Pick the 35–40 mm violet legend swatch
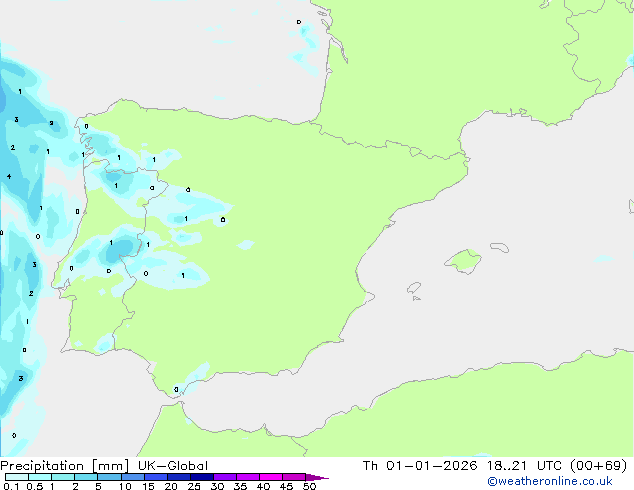This screenshot has width=634, height=490. tap(247, 477)
